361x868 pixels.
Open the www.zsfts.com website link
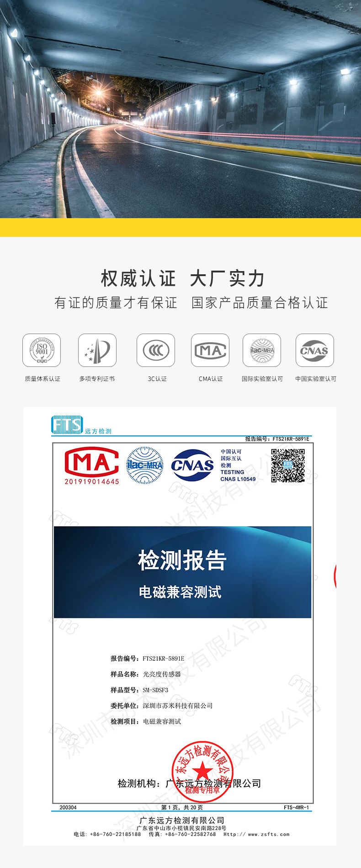268,834
